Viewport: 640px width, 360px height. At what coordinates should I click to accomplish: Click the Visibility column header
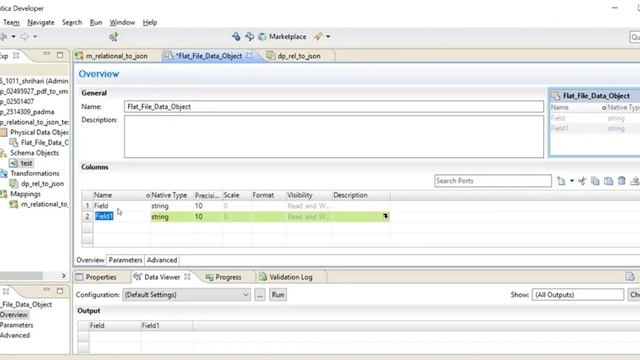(300, 196)
